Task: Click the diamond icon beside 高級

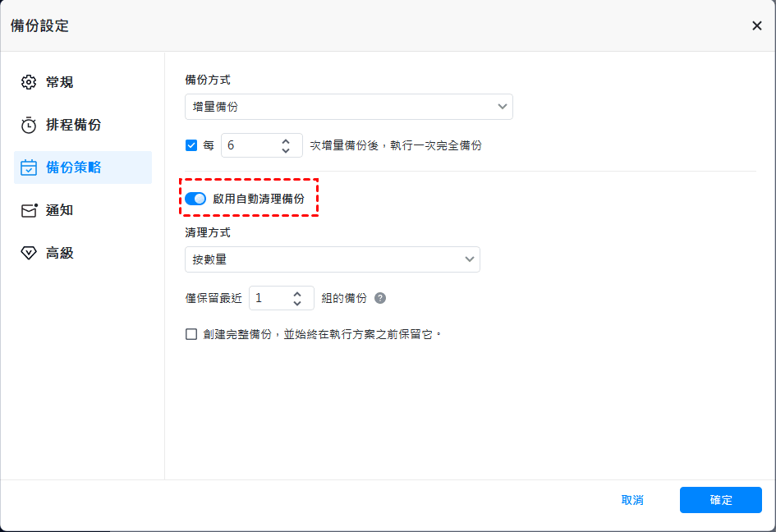Action: click(29, 253)
